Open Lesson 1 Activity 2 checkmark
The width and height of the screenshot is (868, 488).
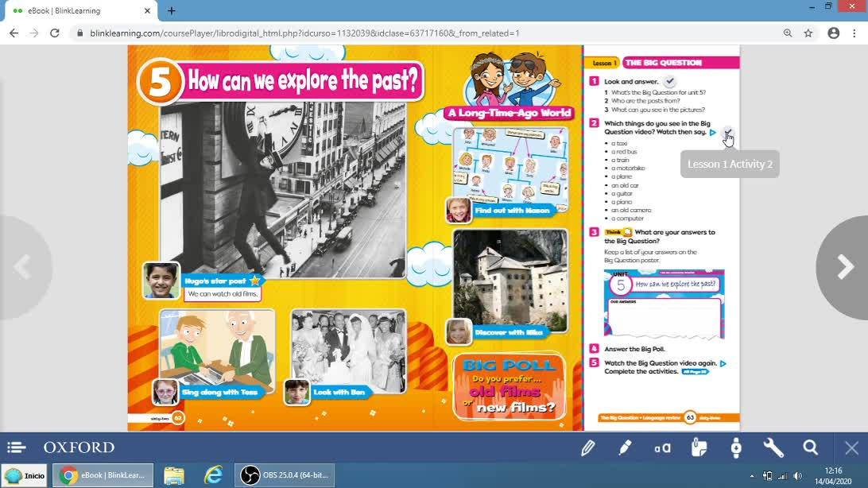pos(727,132)
